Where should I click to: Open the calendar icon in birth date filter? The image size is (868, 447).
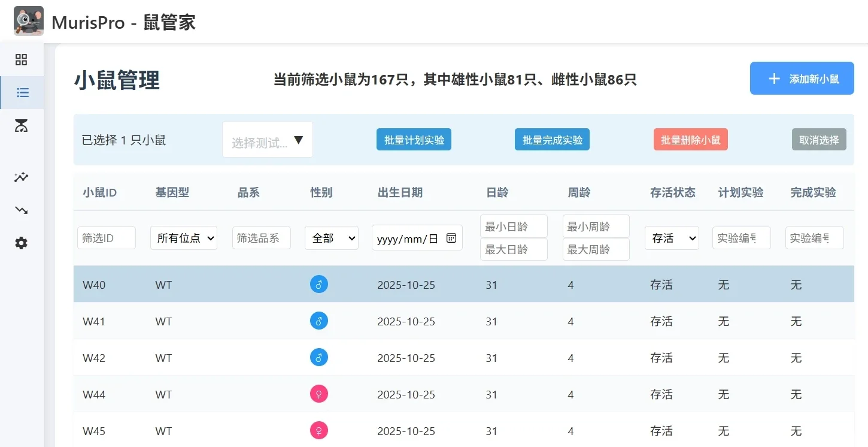click(451, 237)
